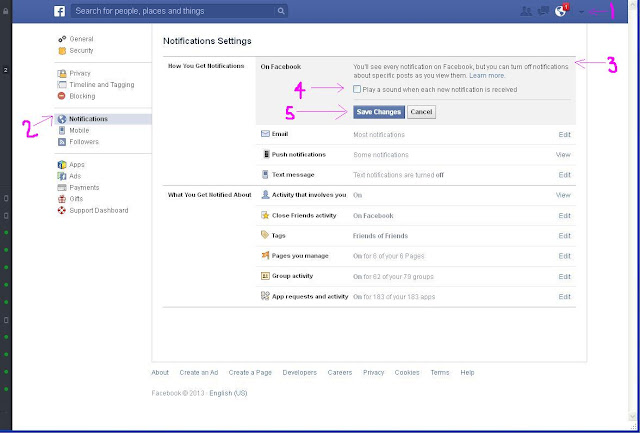Click the Gifts present icon
The width and height of the screenshot is (640, 433).
pos(62,199)
